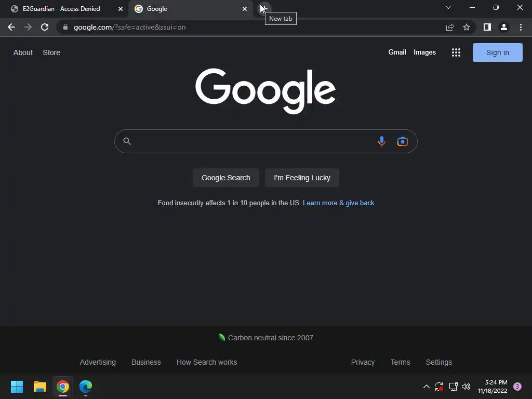
Task: Reload the Google page
Action: click(x=45, y=27)
